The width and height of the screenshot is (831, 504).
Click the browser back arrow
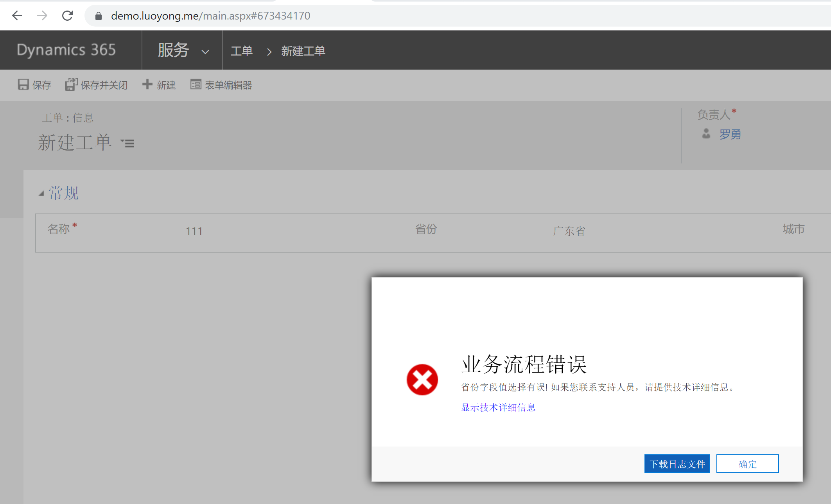click(17, 16)
